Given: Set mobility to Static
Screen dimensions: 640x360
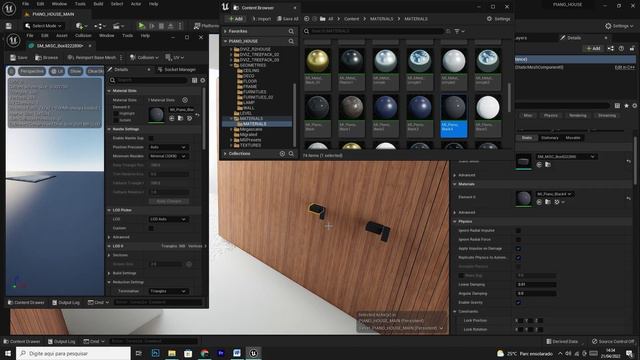Looking at the screenshot, I should pos(527,138).
